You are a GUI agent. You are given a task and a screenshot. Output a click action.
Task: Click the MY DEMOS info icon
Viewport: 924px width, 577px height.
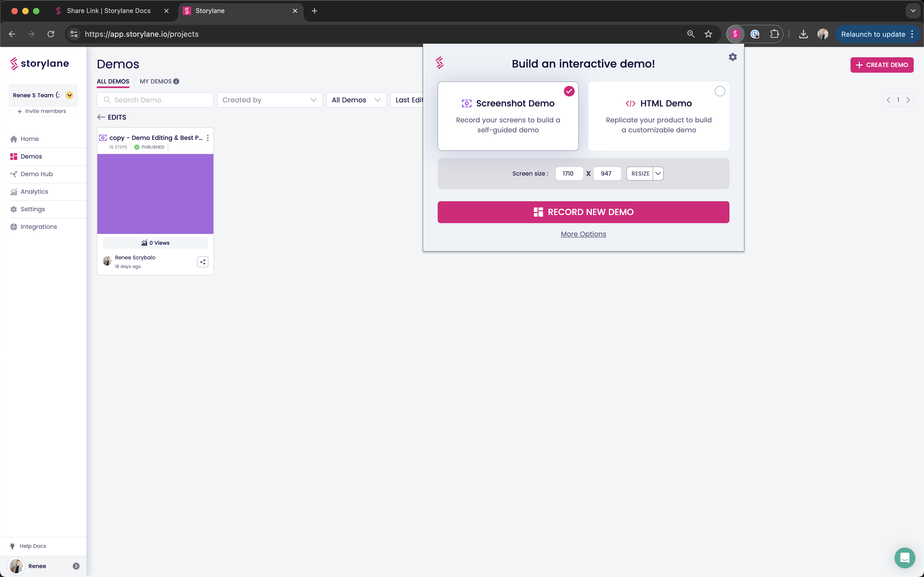[x=176, y=81]
